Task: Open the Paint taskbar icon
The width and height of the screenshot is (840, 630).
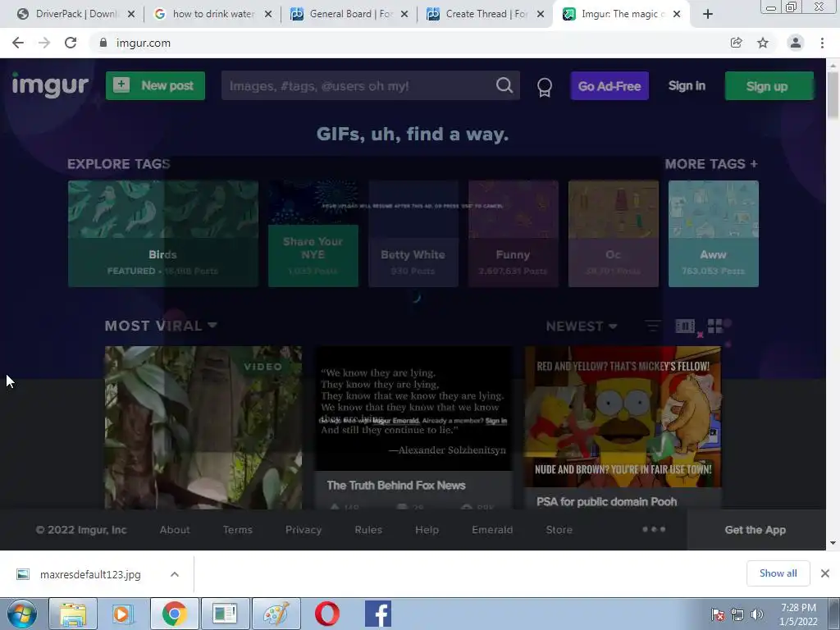Action: pos(276,614)
